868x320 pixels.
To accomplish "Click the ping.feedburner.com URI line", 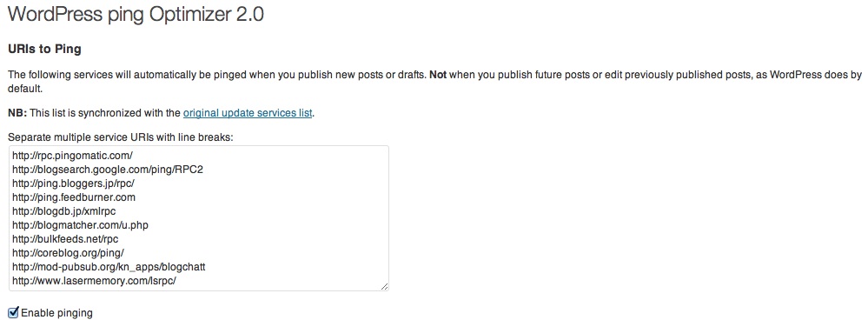I will tap(74, 197).
